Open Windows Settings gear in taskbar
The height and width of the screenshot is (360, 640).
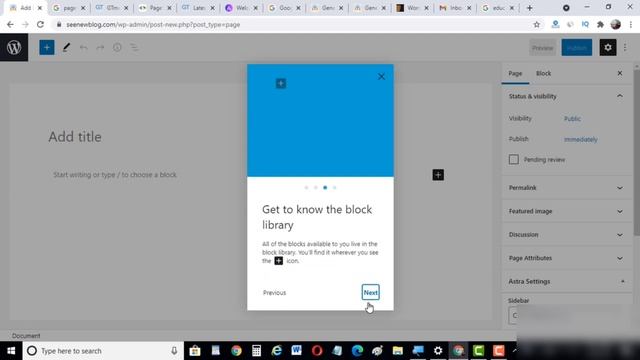(x=438, y=351)
